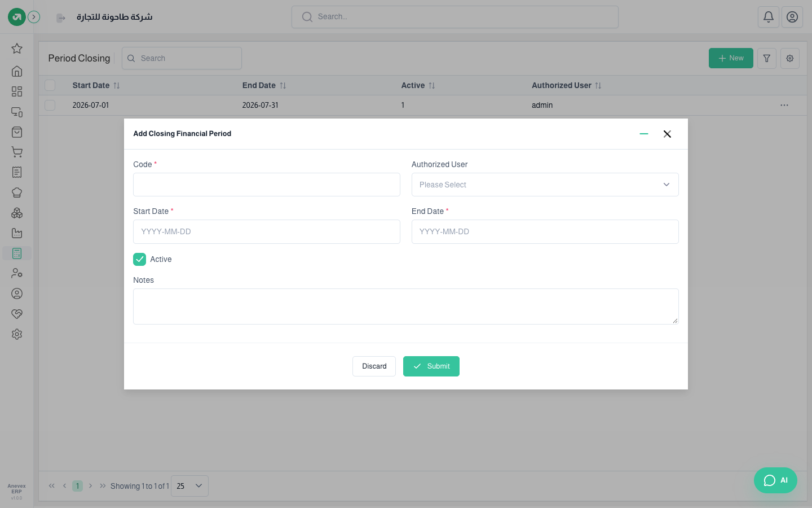
Task: Go to the home icon in sidebar
Action: (x=17, y=71)
